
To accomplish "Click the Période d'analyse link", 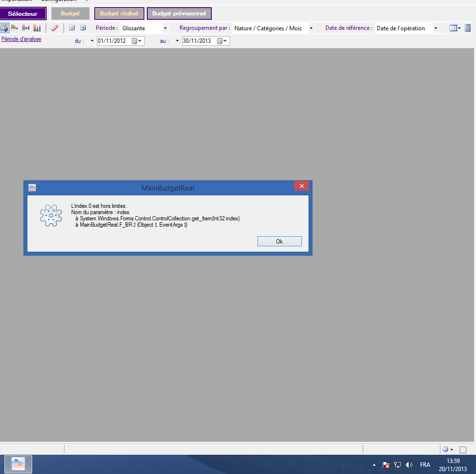I will [21, 39].
